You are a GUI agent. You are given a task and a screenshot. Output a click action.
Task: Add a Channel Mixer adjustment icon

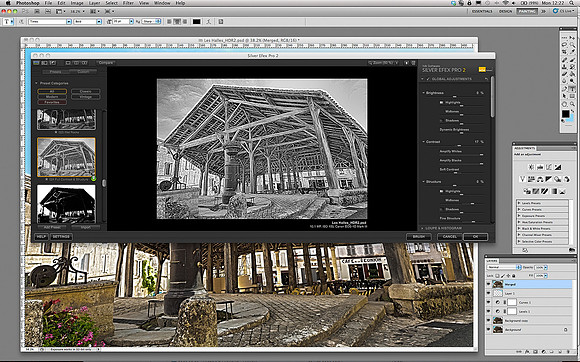[566, 179]
